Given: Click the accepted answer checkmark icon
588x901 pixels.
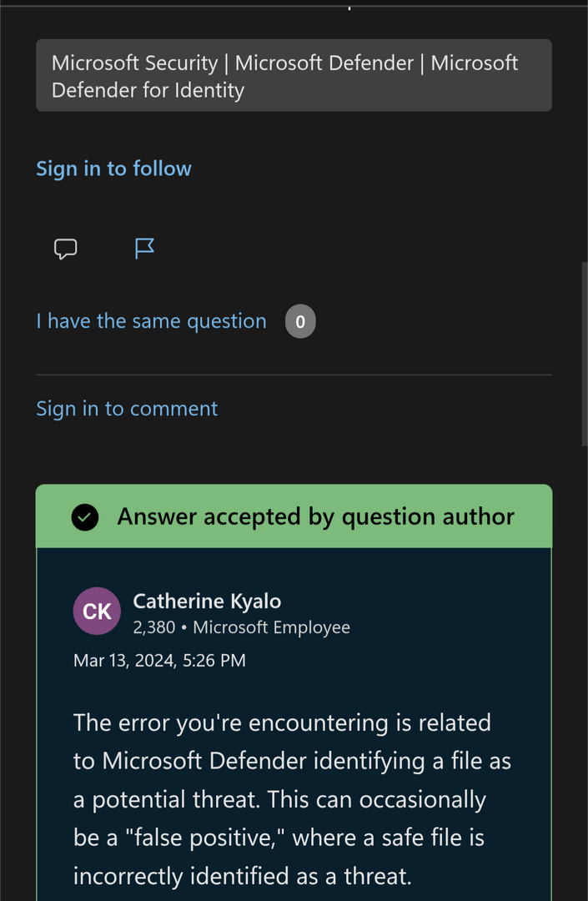Looking at the screenshot, I should click(85, 517).
